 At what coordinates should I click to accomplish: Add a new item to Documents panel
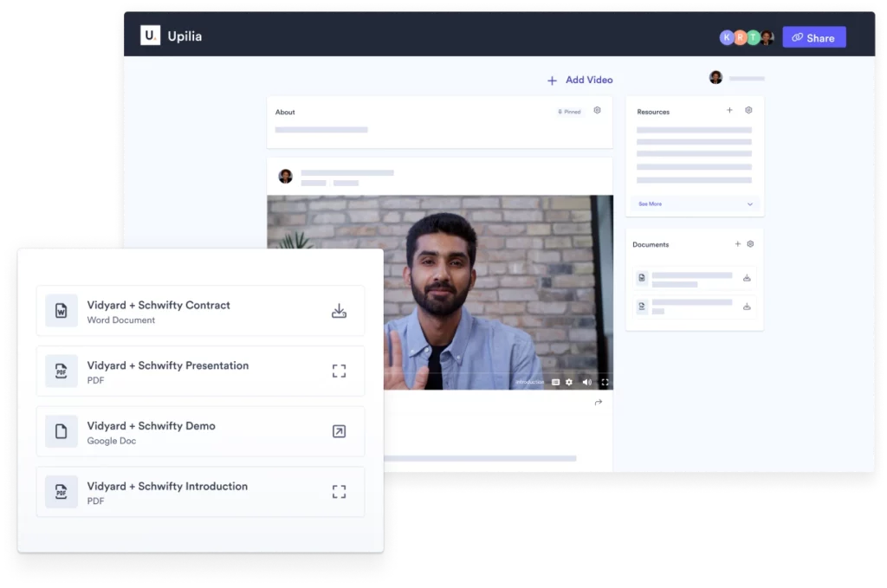[737, 244]
